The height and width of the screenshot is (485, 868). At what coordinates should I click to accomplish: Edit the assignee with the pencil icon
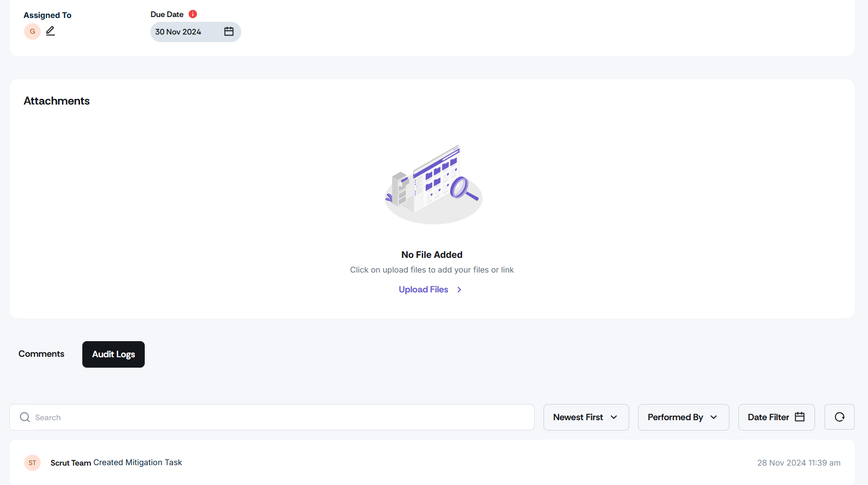[51, 31]
